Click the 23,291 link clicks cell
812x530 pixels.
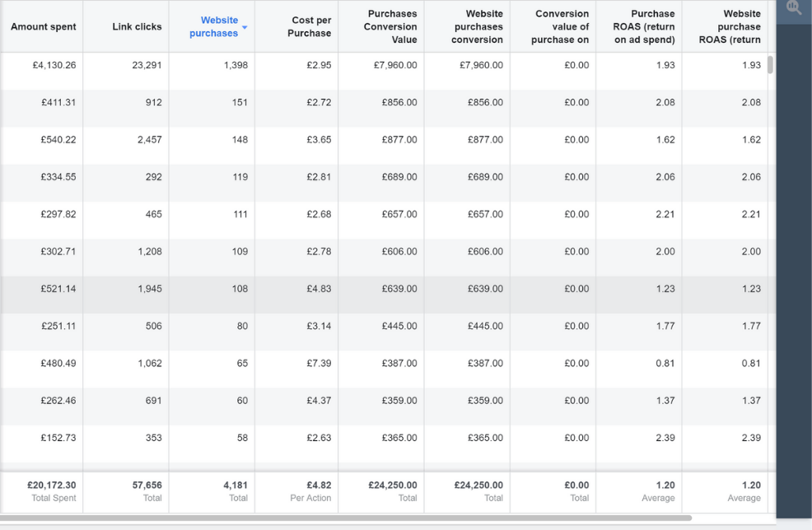pyautogui.click(x=147, y=65)
